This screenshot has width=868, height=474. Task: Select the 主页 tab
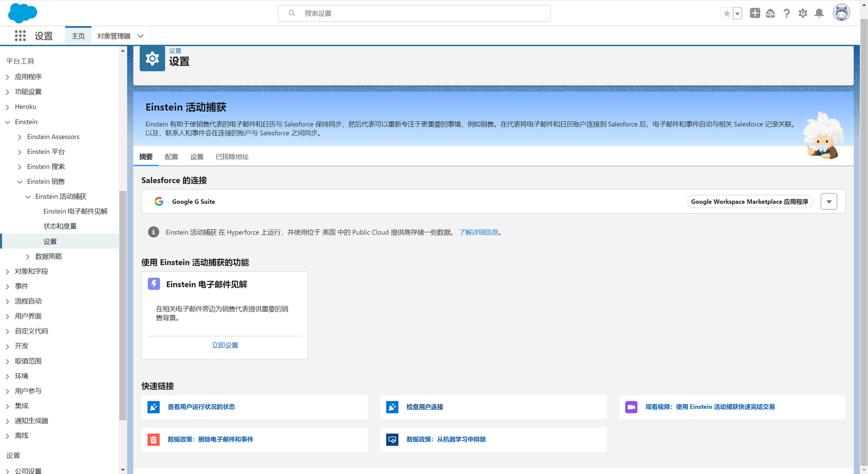coord(78,36)
